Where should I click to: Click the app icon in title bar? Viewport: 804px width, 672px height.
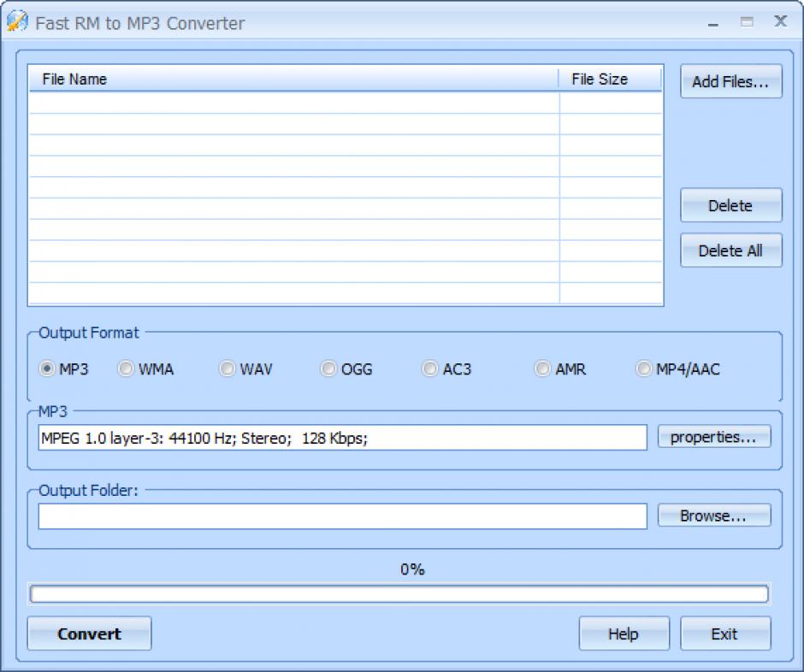[17, 22]
